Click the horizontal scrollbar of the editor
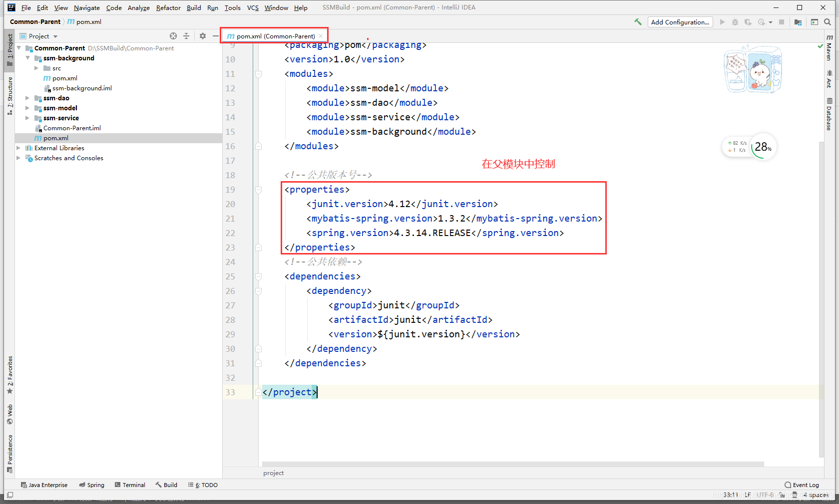This screenshot has width=839, height=504. (513, 464)
